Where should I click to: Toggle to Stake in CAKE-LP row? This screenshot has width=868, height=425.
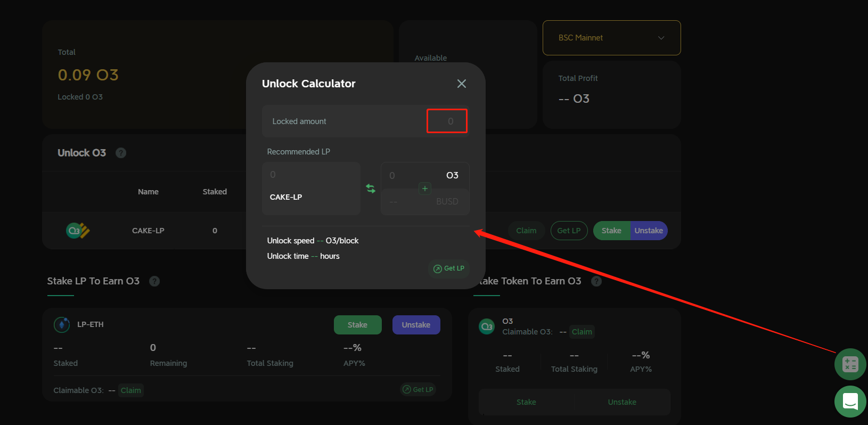click(x=611, y=231)
